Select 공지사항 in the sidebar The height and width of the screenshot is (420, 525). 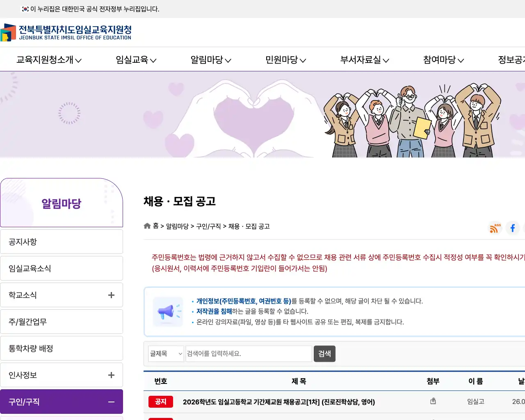[62, 242]
